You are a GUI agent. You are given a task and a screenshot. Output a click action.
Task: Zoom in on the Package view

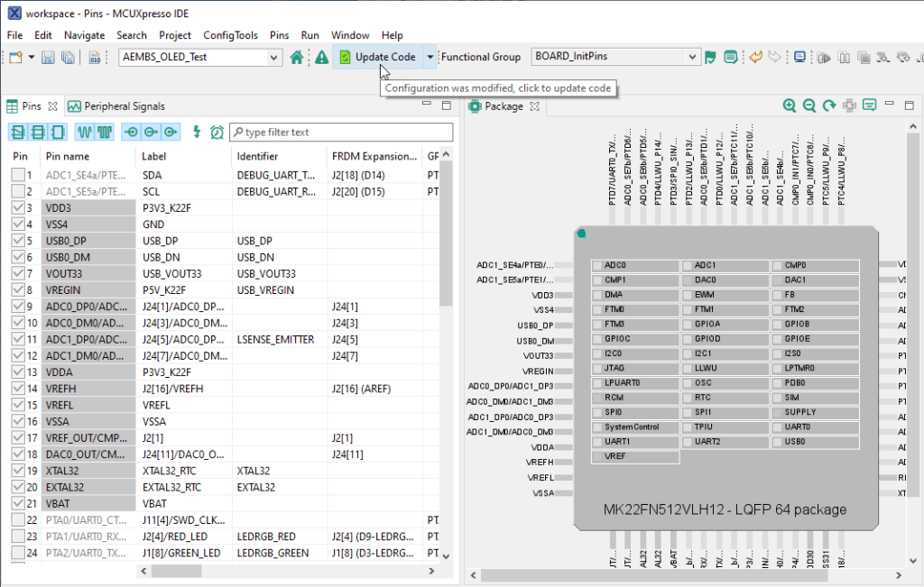[790, 105]
